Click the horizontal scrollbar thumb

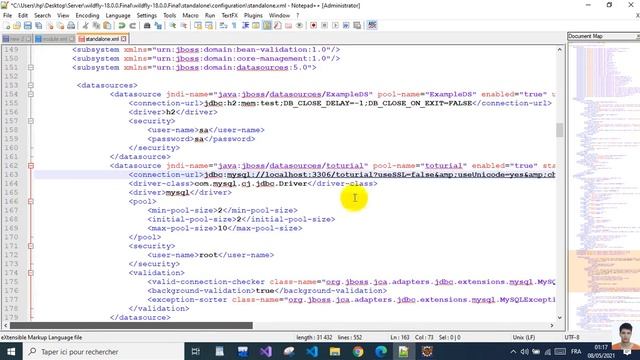131,325
